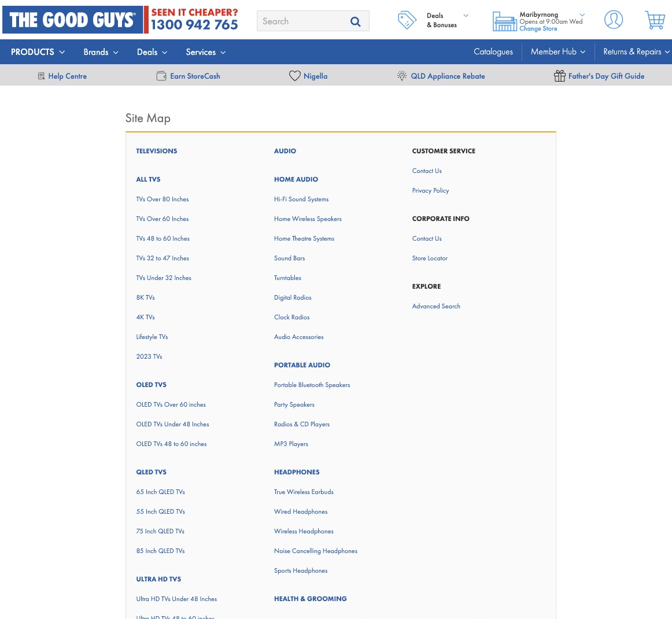Open the PORTABLE AUDIO heading link
This screenshot has width=672, height=619.
tap(302, 365)
